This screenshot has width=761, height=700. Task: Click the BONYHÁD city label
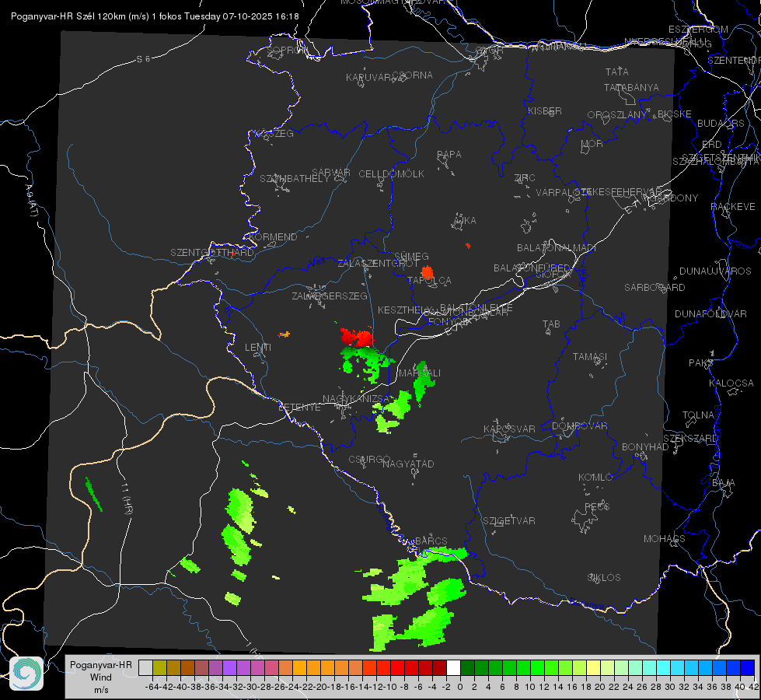click(x=645, y=447)
